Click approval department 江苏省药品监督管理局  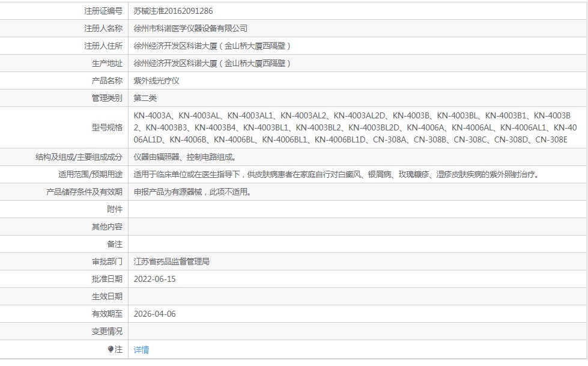coord(171,261)
